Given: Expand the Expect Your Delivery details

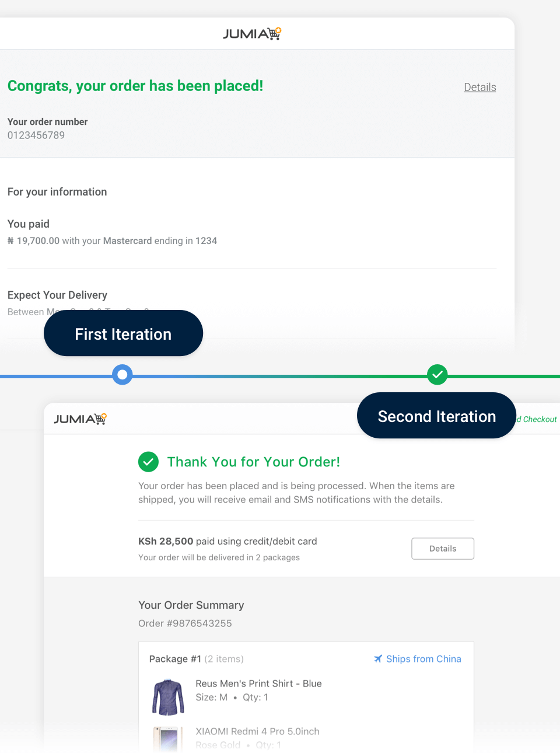Looking at the screenshot, I should coord(57,295).
